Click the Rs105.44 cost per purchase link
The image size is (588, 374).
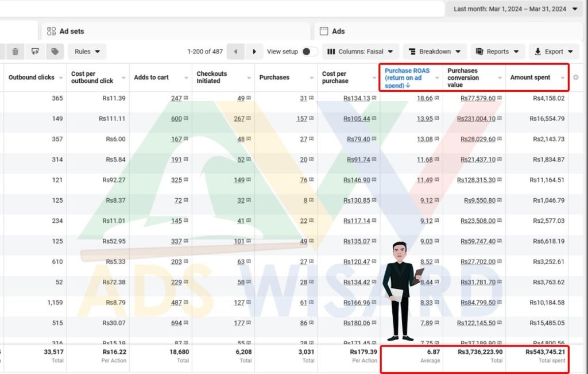(x=356, y=118)
